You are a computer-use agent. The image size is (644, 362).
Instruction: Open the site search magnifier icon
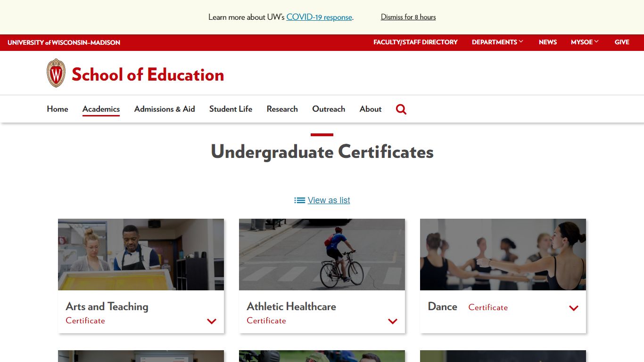click(401, 109)
